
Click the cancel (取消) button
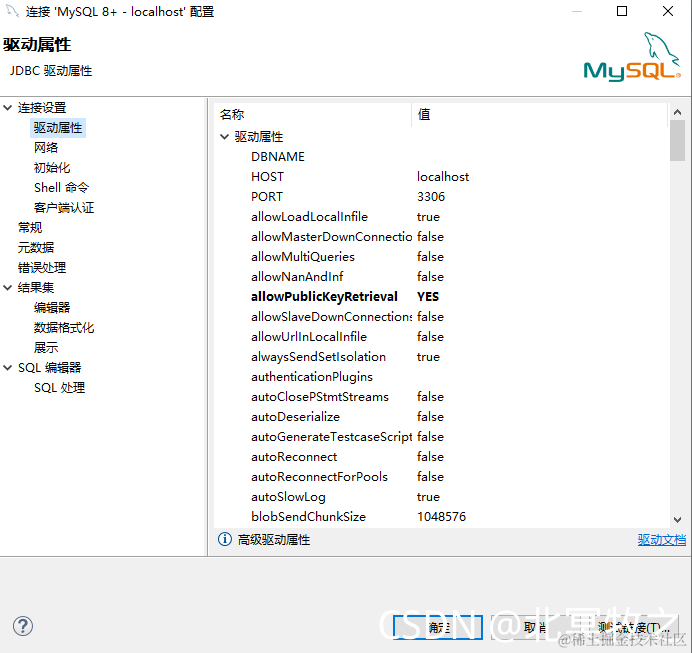[535, 627]
